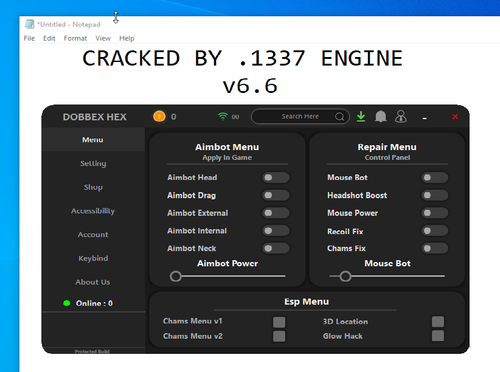Open Notepad Format menu
The height and width of the screenshot is (372, 500).
(x=75, y=38)
